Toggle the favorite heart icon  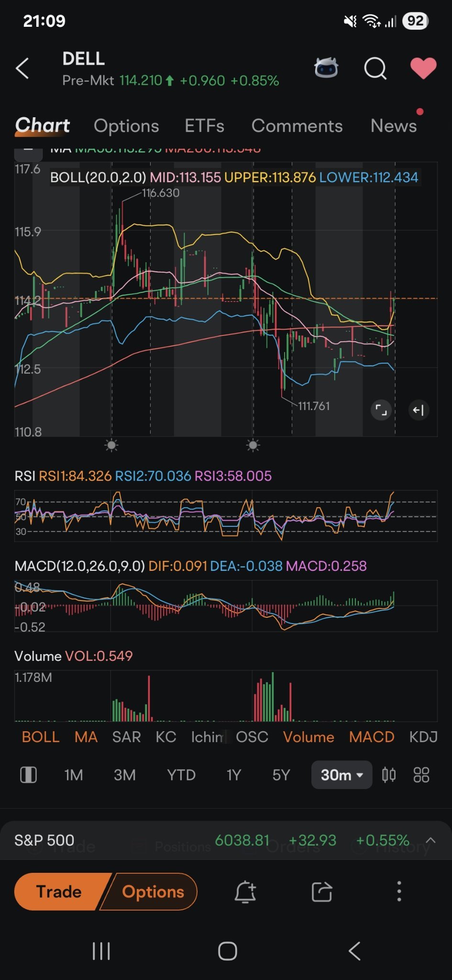point(423,68)
